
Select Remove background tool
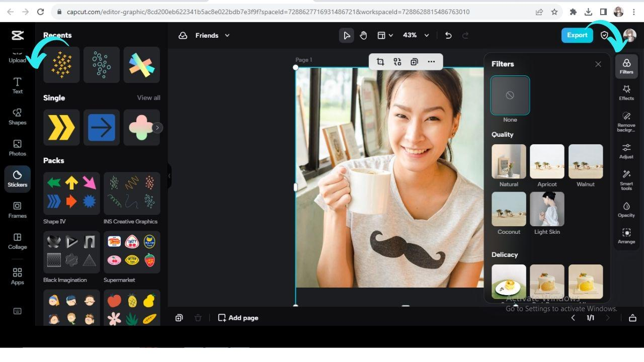coord(626,122)
